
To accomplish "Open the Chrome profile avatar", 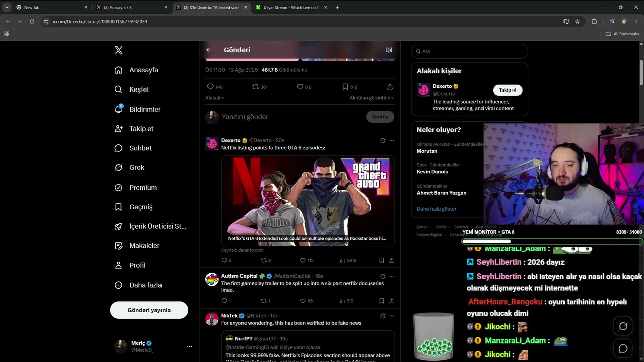I will [624, 22].
